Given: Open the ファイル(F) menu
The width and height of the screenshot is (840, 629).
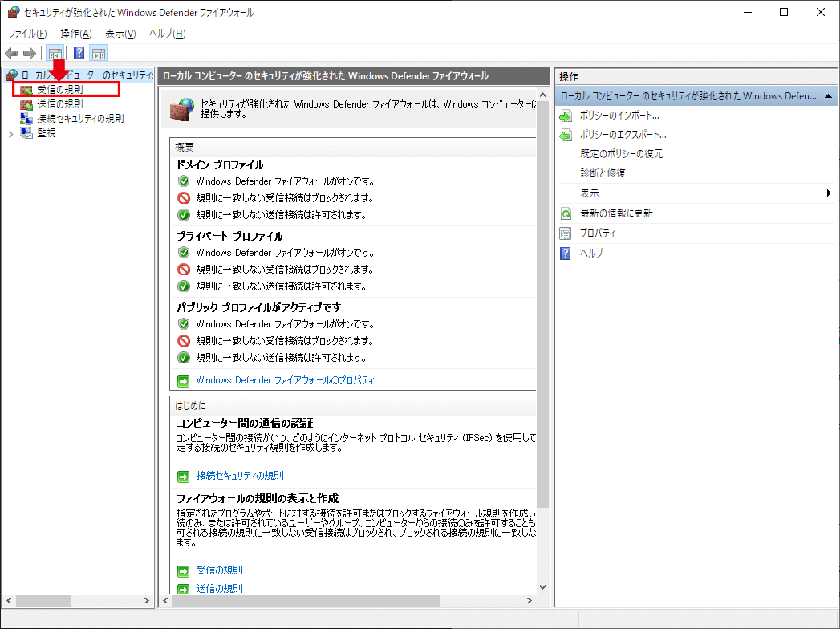Looking at the screenshot, I should 27,33.
